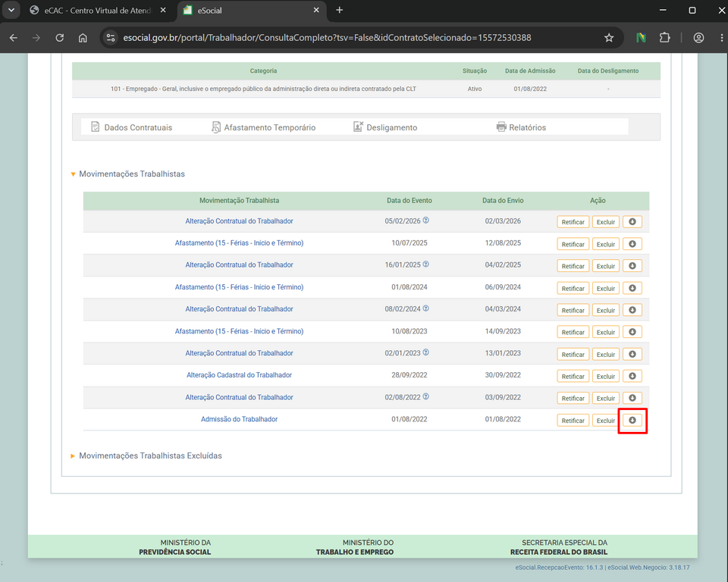The width and height of the screenshot is (728, 582).
Task: Open the Afastamento Temporário menu
Action: [x=263, y=127]
